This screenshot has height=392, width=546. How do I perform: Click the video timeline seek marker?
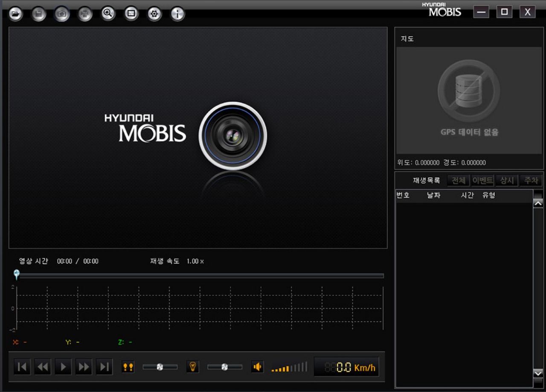[x=16, y=274]
